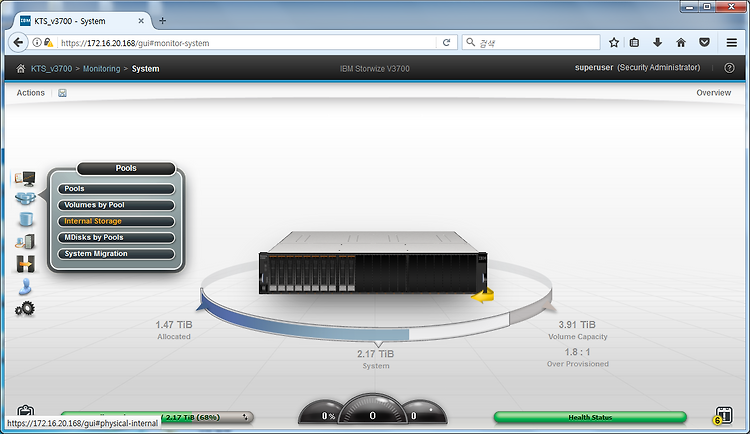
Task: Select Internal Storage menu entry
Action: (x=116, y=222)
